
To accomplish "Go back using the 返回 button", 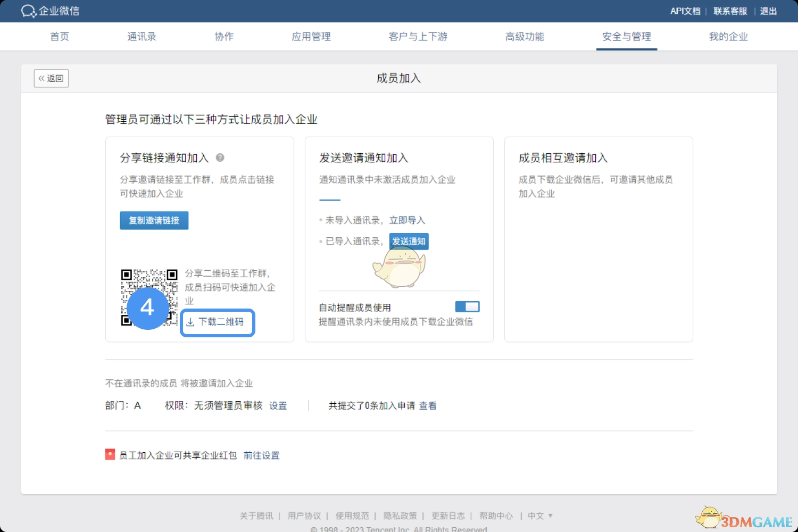I will [51, 78].
